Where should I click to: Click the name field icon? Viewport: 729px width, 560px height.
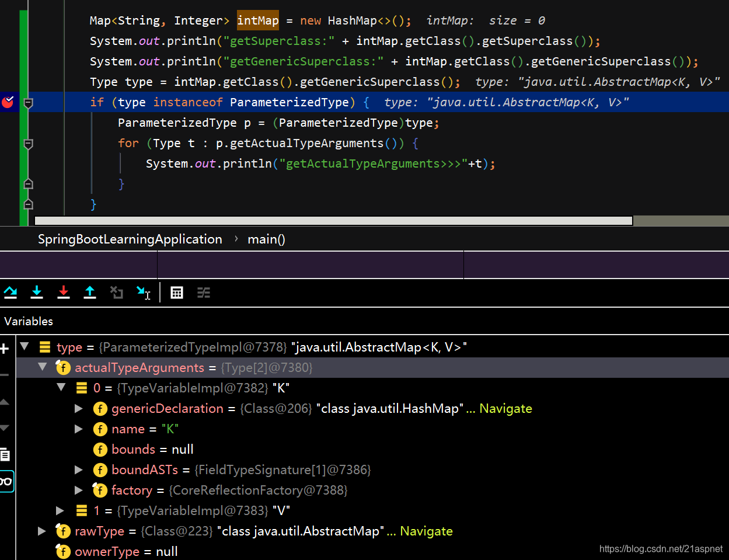(x=100, y=429)
